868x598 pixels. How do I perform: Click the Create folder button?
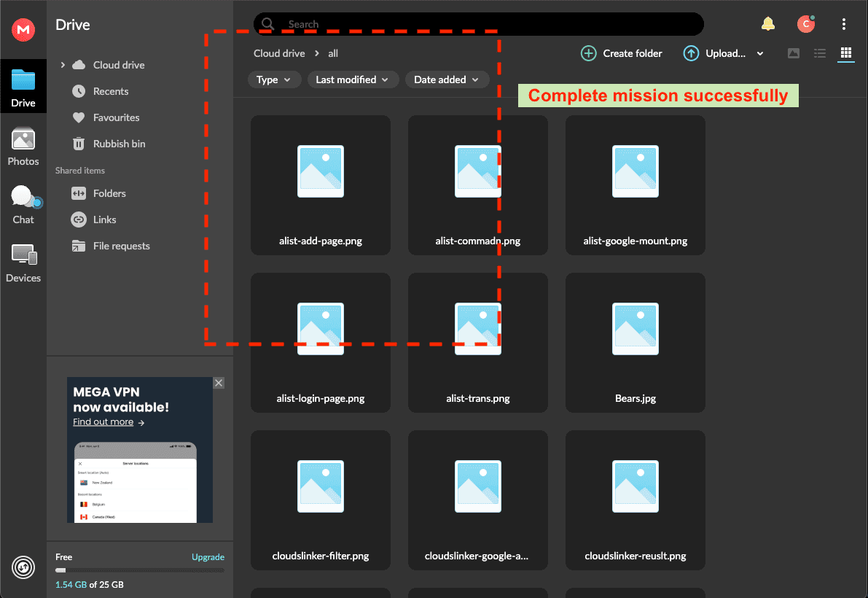[x=622, y=53]
